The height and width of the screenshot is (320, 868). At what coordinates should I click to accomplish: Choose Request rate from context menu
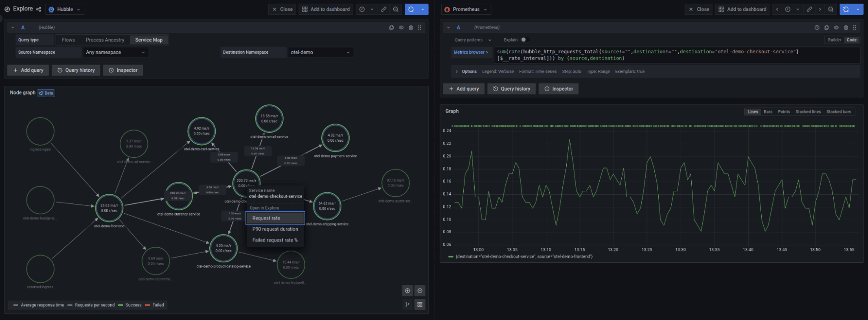click(275, 218)
